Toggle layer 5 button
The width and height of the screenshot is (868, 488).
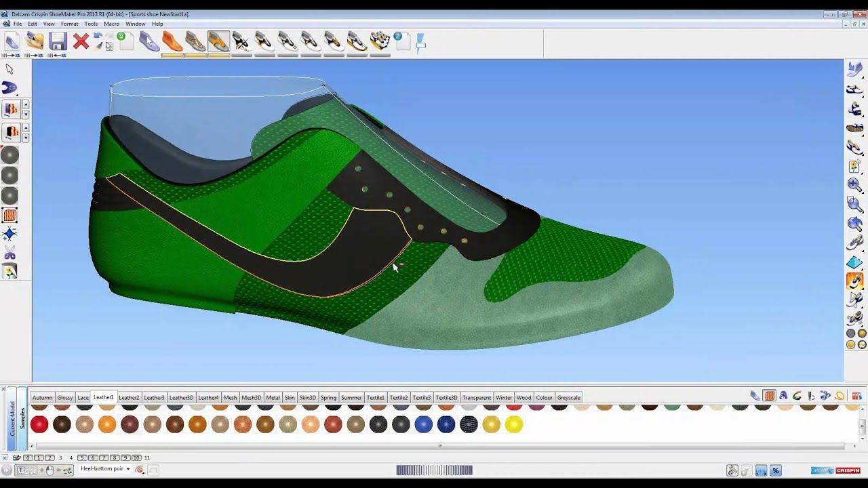(82, 457)
